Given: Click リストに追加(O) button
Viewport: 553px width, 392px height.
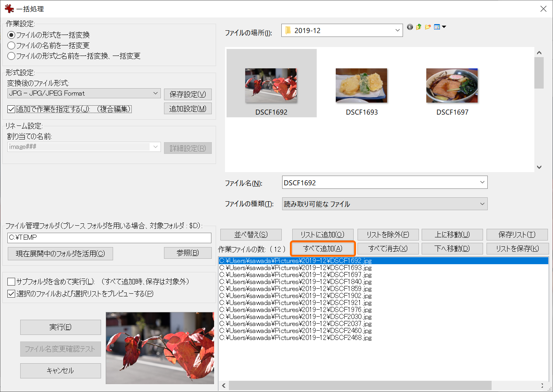Looking at the screenshot, I should pyautogui.click(x=323, y=235).
